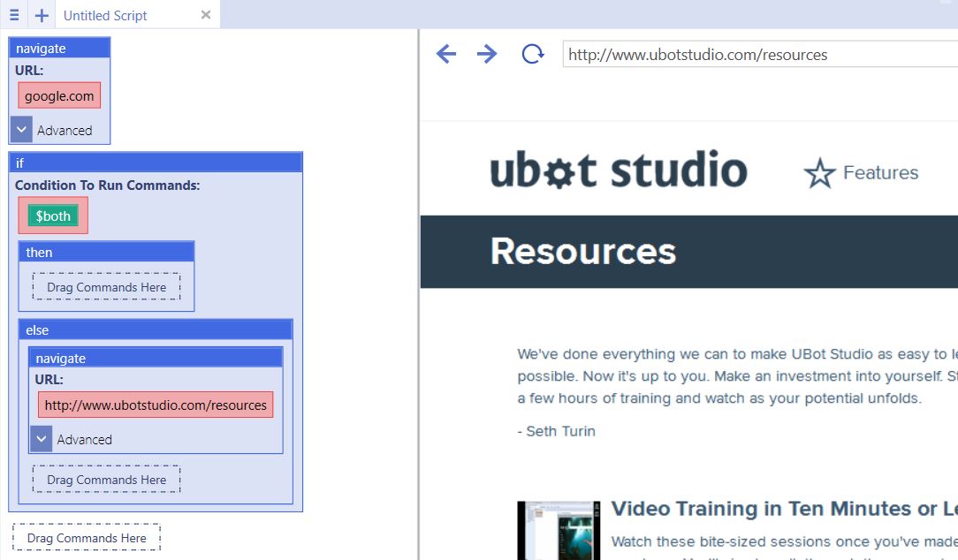
Task: Click the bottom Drag Commands Here zone
Action: (x=86, y=537)
